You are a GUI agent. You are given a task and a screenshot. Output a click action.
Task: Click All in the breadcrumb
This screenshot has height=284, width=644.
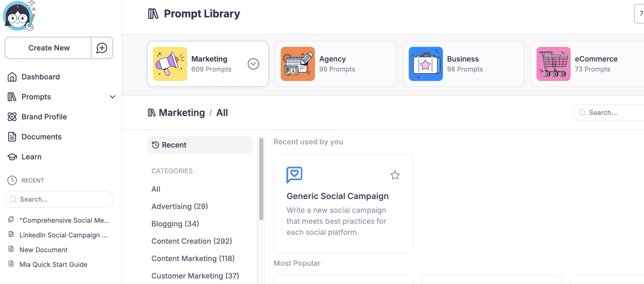tap(222, 113)
